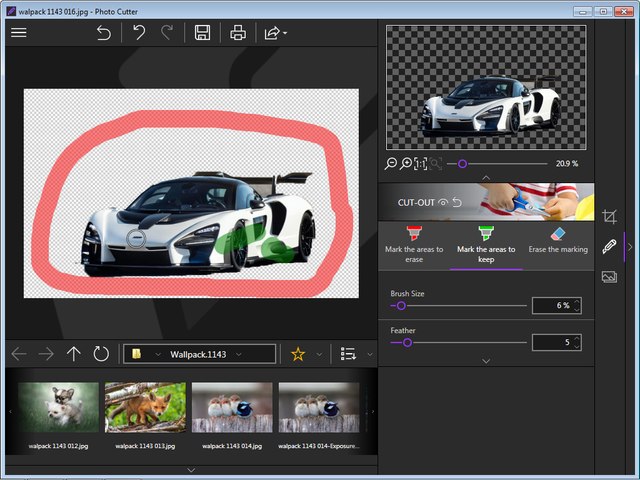Redo the undone action
Viewport: 640px width, 480px height.
[x=167, y=33]
